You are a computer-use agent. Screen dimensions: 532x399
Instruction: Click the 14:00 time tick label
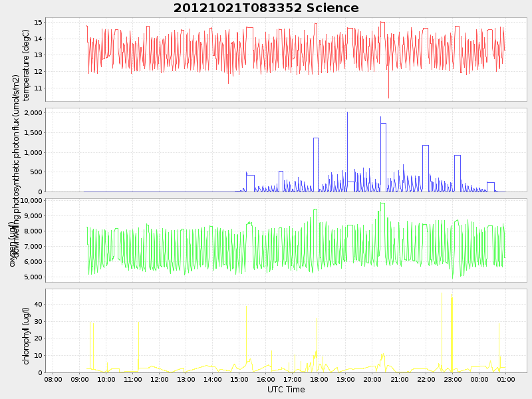[x=213, y=379]
